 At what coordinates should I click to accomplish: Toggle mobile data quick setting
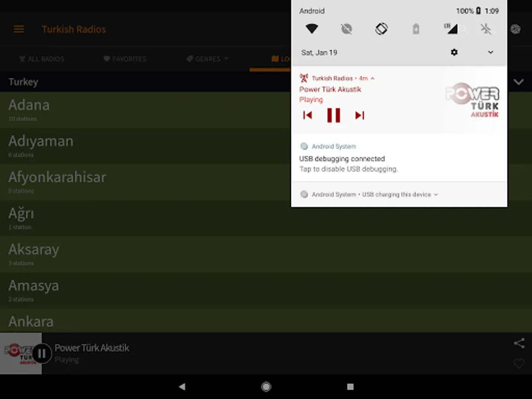451,29
